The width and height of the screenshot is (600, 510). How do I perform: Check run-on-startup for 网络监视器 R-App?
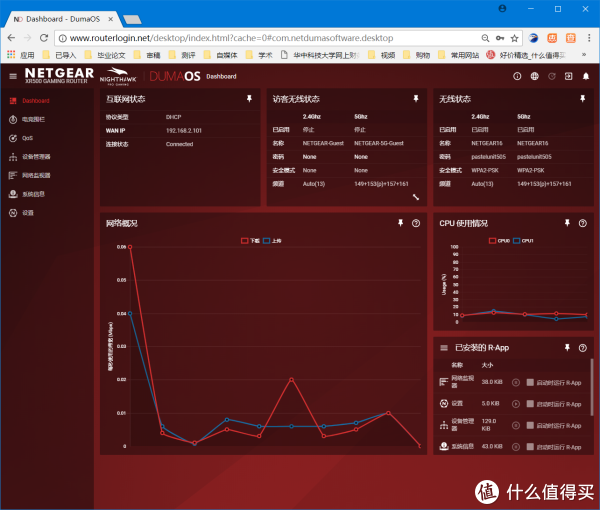click(x=530, y=382)
